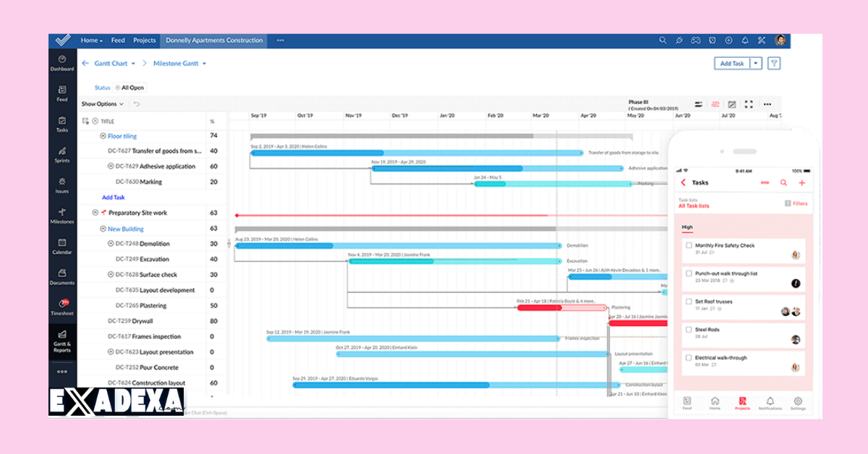This screenshot has width=868, height=454.
Task: Open the Milestone Gantt dropdown
Action: [176, 63]
